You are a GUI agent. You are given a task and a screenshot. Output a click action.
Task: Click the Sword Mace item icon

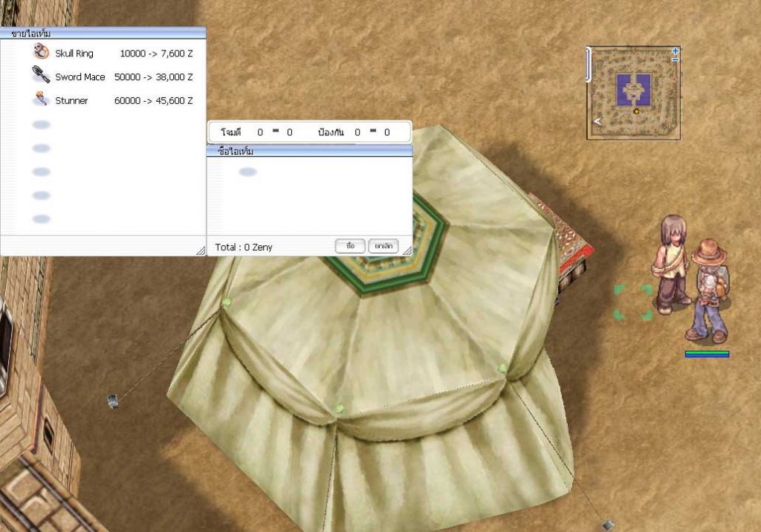coord(41,76)
